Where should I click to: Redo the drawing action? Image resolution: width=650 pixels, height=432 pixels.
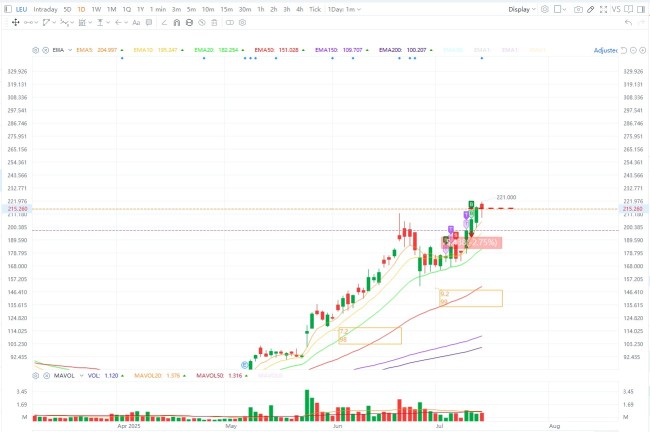coord(641,22)
